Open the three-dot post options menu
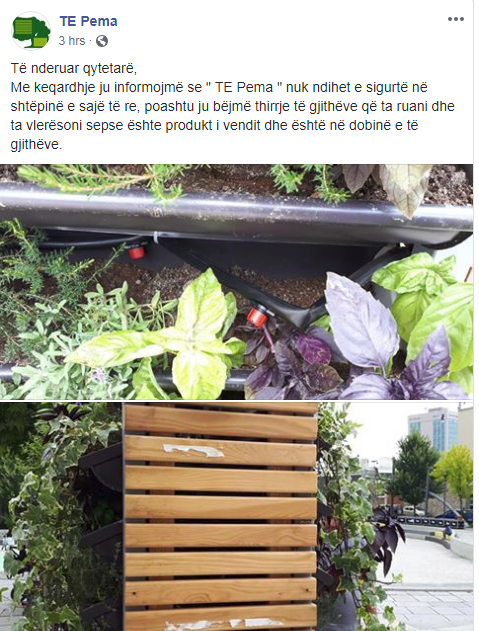 tap(456, 19)
